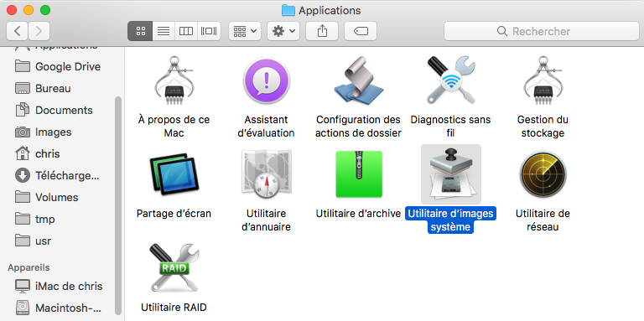
Task: Select the Utilitaire d'annuaire icon
Action: pos(266,174)
